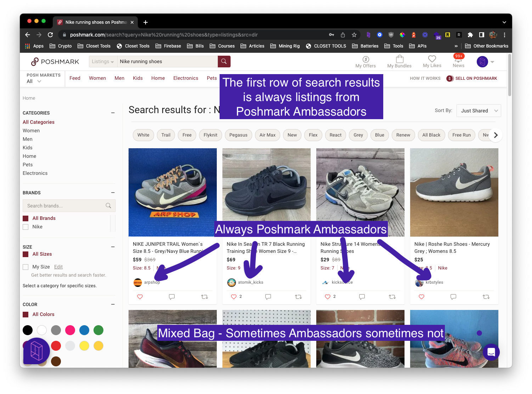Image resolution: width=532 pixels, height=394 pixels.
Task: Open Closet Tools bookmark folder
Action: 94,46
